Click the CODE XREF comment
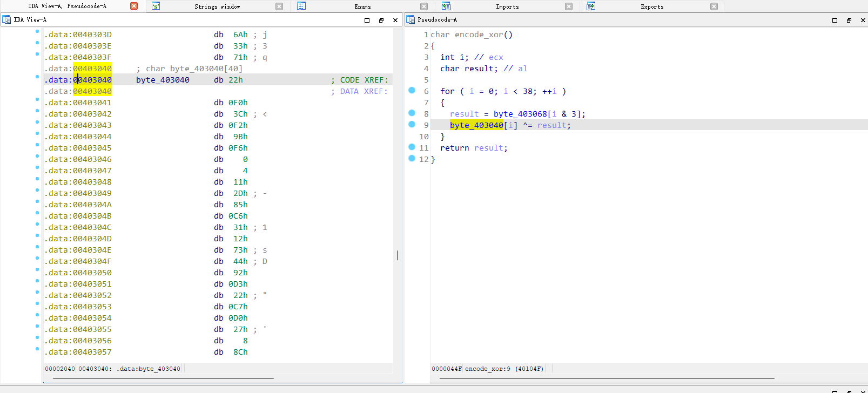The height and width of the screenshot is (393, 868). (359, 80)
